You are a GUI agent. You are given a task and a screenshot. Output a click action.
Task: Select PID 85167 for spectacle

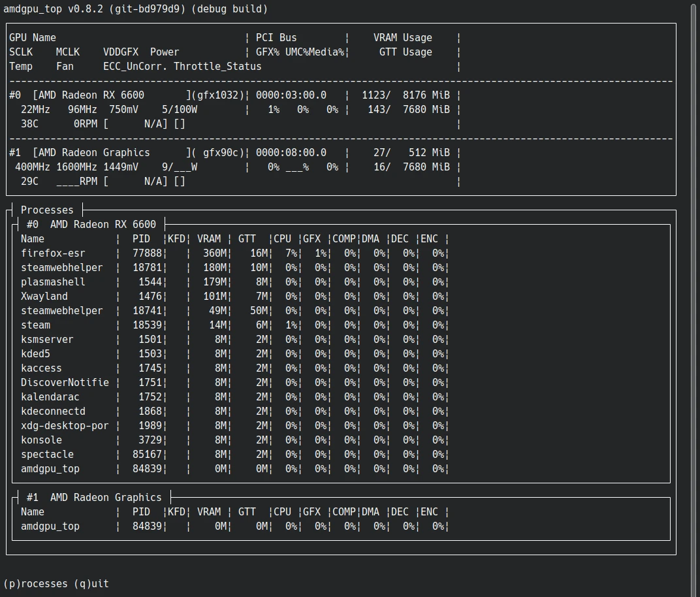click(x=147, y=455)
